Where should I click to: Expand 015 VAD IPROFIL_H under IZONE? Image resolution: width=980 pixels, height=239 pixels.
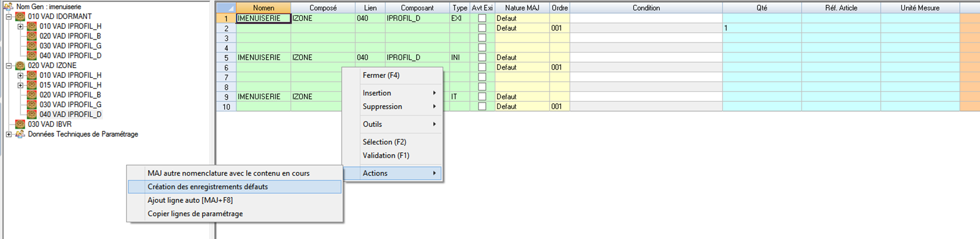pyautogui.click(x=21, y=85)
